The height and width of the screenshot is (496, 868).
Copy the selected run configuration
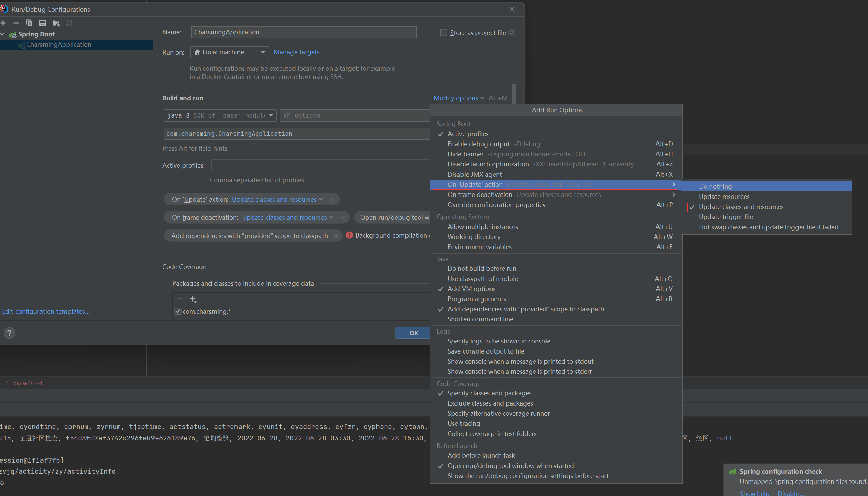click(29, 23)
